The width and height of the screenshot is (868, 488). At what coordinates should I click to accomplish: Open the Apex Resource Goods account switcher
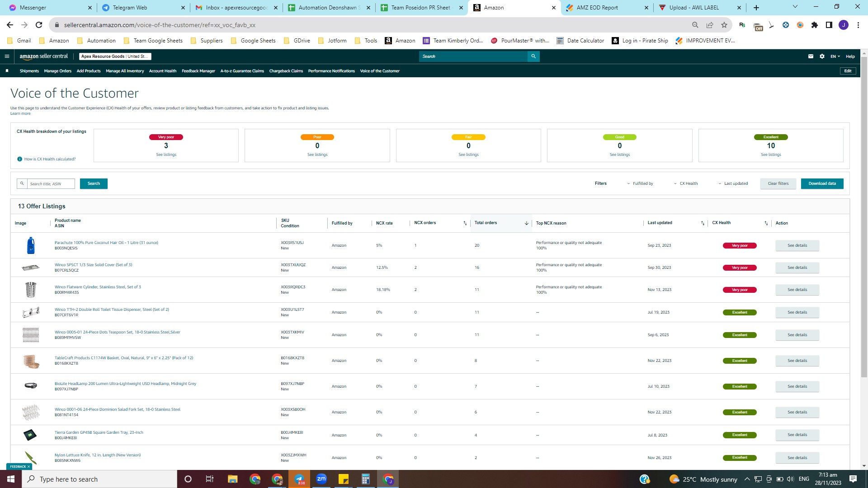[x=115, y=56]
